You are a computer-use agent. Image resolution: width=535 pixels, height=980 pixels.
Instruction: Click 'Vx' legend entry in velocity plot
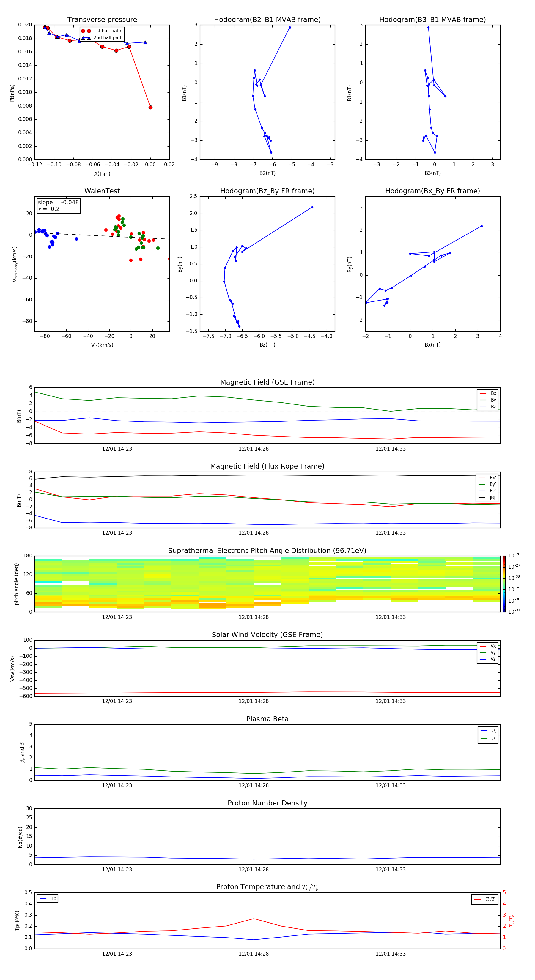click(488, 646)
